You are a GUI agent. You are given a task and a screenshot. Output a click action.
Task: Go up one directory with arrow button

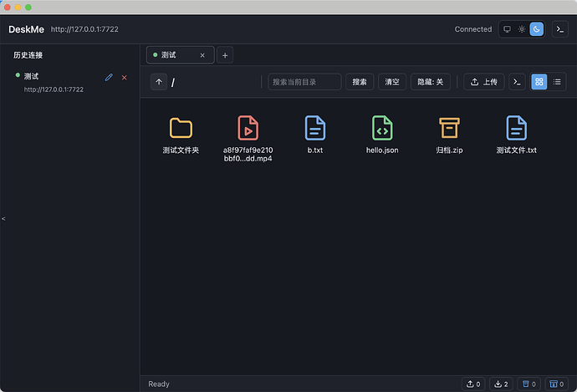pos(159,82)
